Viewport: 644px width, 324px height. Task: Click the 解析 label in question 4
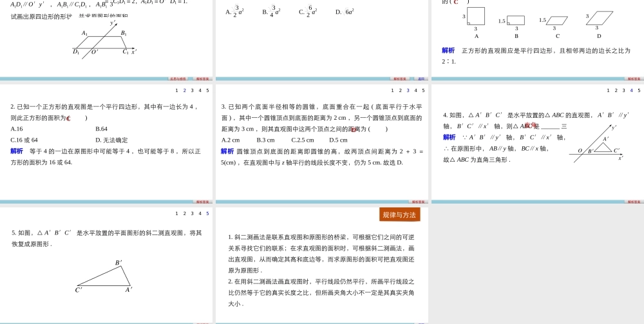[450, 137]
